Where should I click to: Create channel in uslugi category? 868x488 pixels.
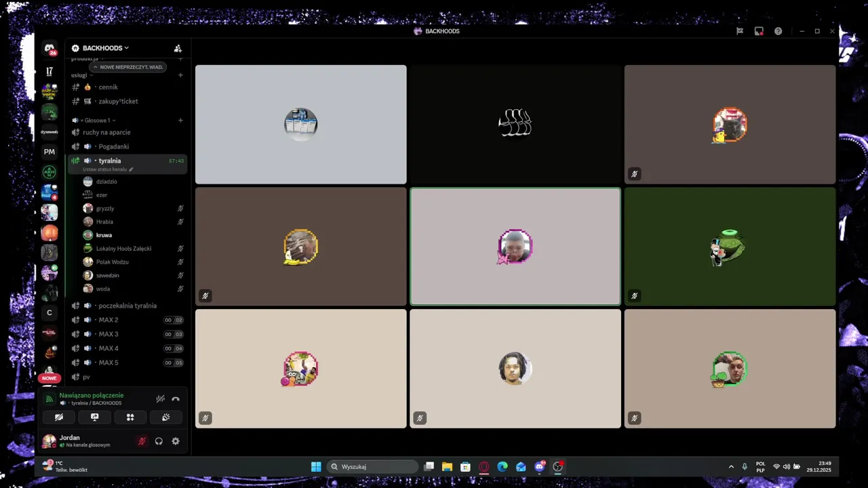pyautogui.click(x=180, y=75)
